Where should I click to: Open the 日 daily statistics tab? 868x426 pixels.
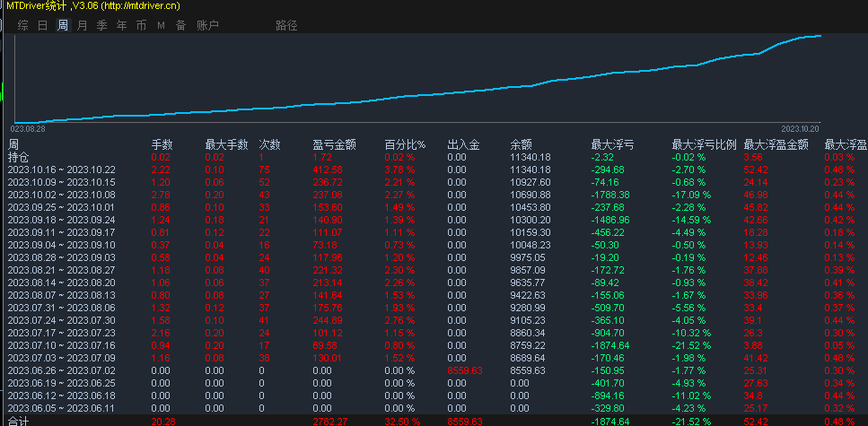point(42,25)
